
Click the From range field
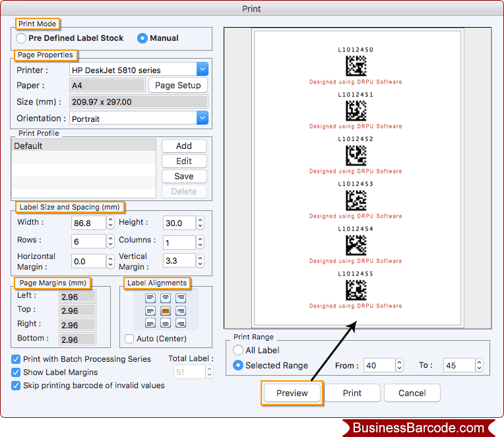pos(379,365)
